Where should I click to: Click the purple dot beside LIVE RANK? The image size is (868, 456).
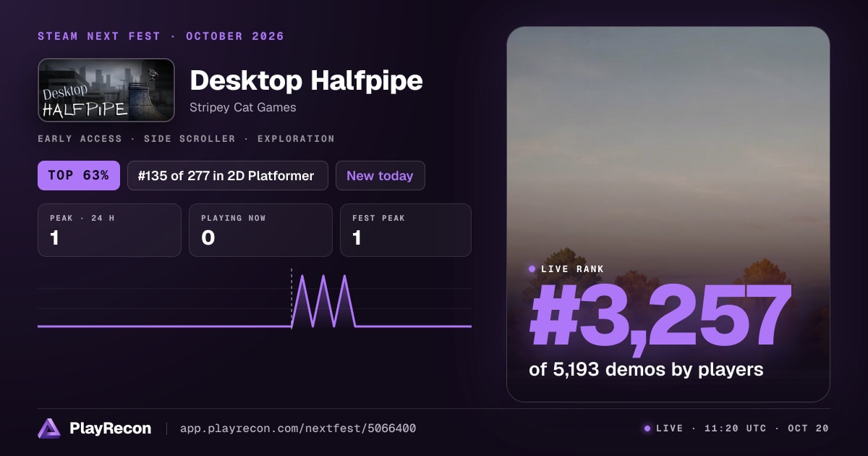click(x=532, y=269)
